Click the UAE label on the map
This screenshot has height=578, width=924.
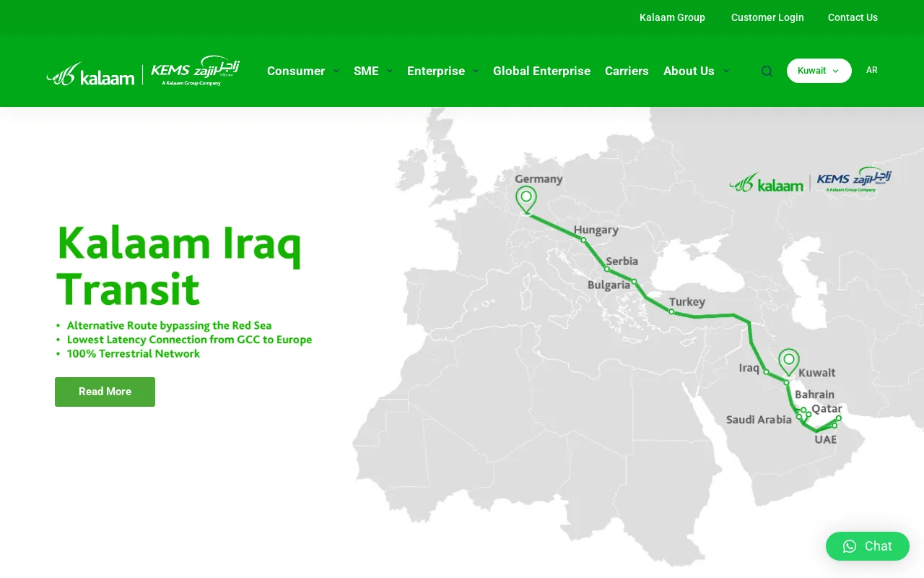click(x=826, y=439)
